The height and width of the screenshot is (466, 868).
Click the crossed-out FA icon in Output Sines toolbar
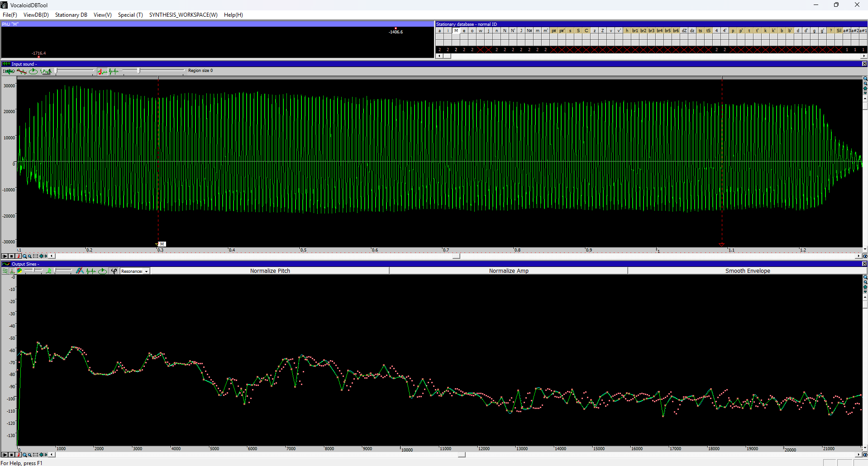tap(80, 271)
